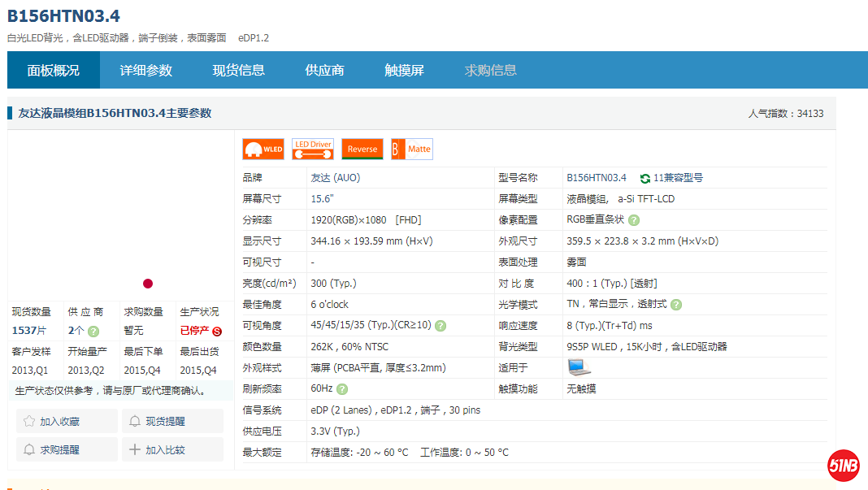The height and width of the screenshot is (490, 868).
Task: Click the Reverse connector badge icon
Action: coord(362,150)
